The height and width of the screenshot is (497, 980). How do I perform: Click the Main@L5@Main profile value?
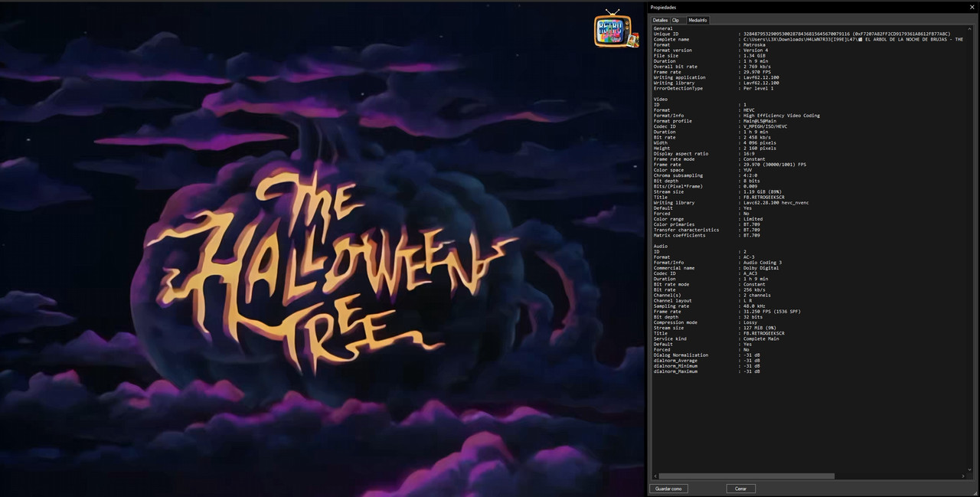coord(759,121)
